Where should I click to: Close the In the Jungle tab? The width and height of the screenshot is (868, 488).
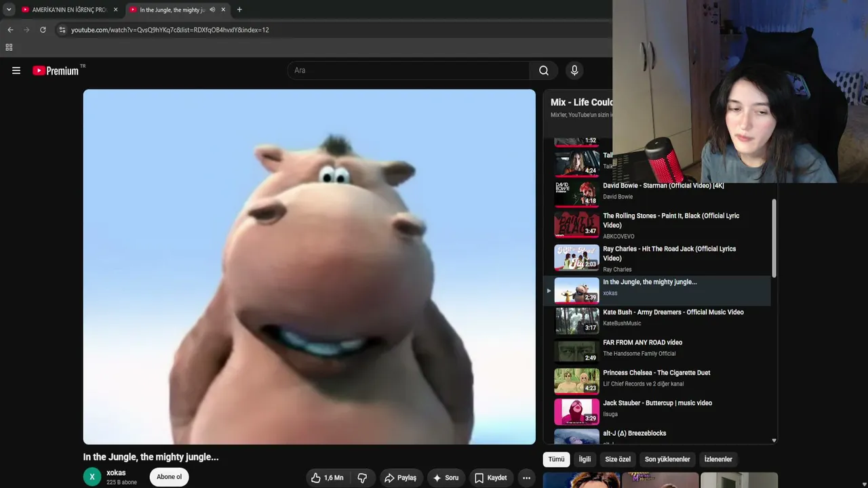pos(223,9)
